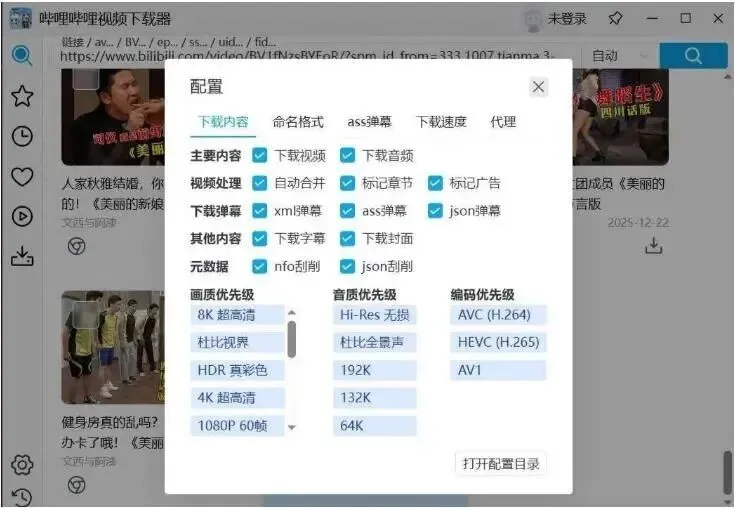Switch to 下载内容 tab
Viewport: 735px width, 508px height.
pos(223,122)
